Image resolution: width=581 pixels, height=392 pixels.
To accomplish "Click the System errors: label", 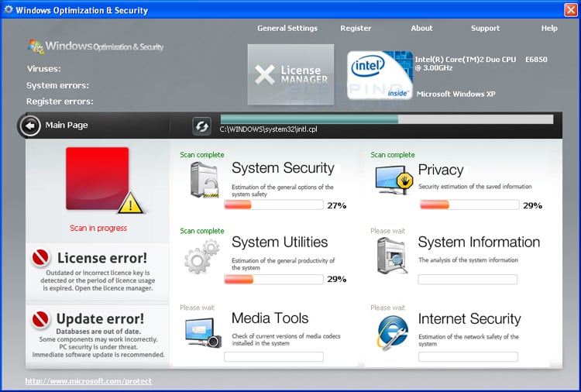I will (x=57, y=85).
